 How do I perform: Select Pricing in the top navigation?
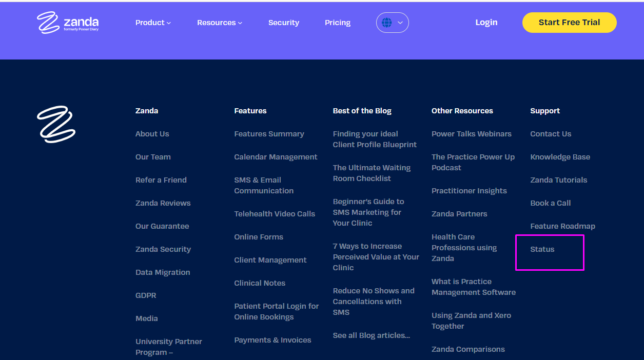point(337,22)
